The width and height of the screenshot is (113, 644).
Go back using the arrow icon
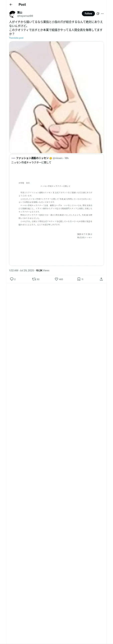(11, 5)
